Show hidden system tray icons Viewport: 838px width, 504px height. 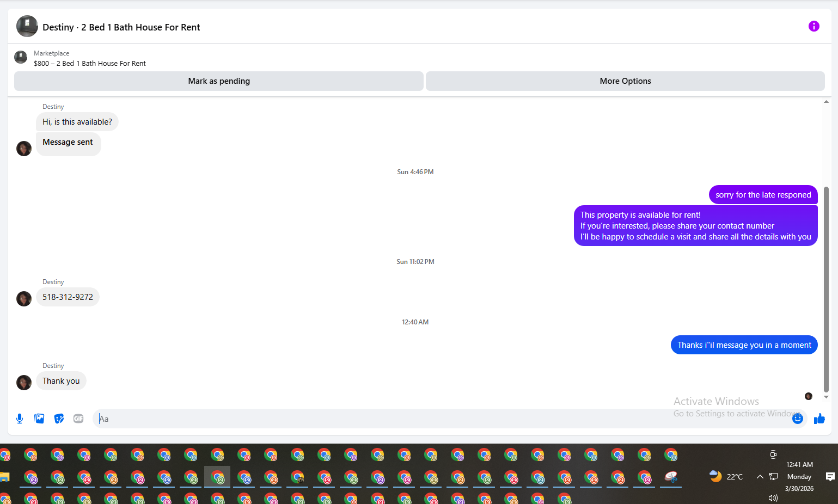[760, 477]
